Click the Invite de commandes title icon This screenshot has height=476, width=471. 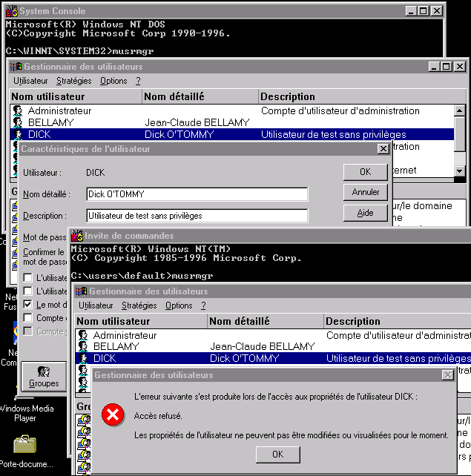[77, 236]
